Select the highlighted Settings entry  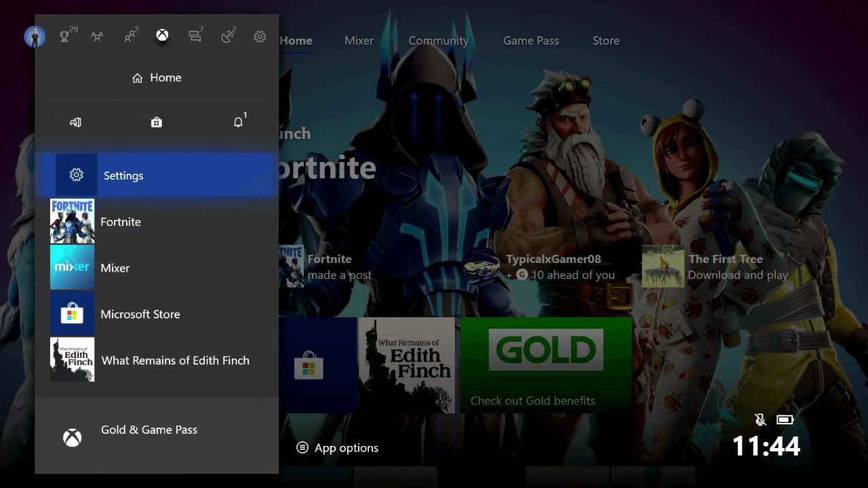[157, 176]
